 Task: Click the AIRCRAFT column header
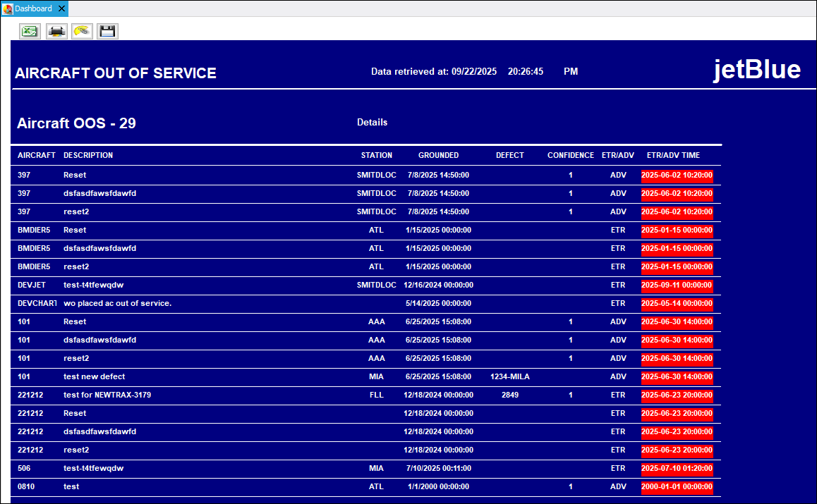37,155
